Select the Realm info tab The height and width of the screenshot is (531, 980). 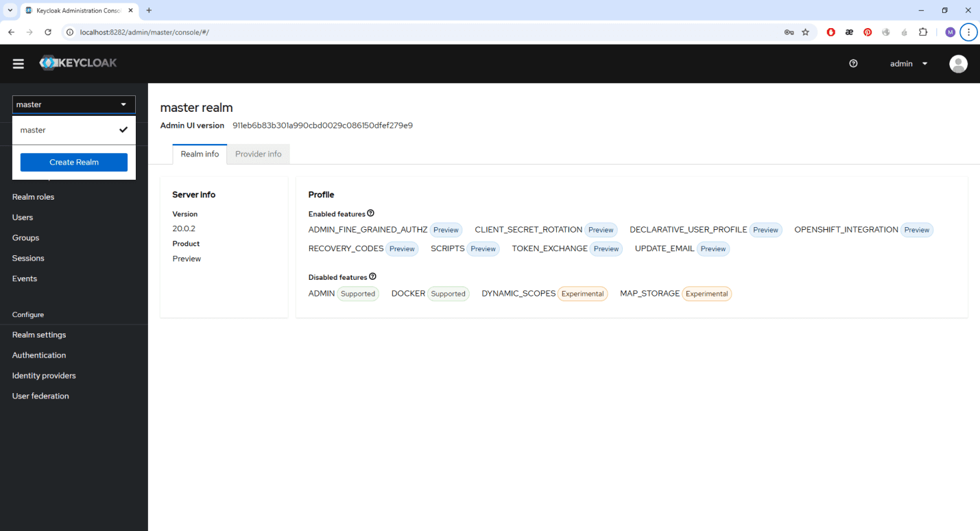[x=200, y=154]
